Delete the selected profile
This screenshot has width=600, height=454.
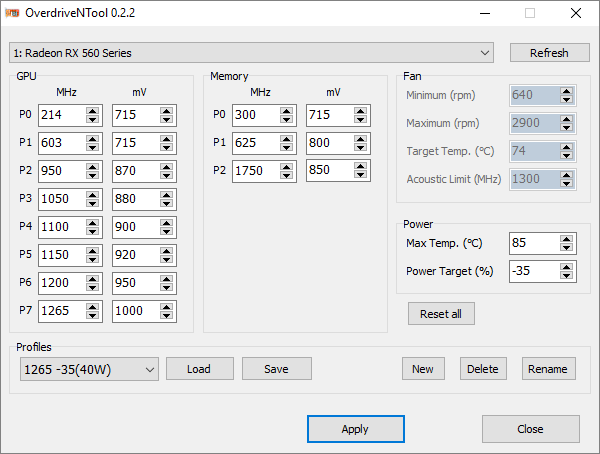[x=483, y=369]
